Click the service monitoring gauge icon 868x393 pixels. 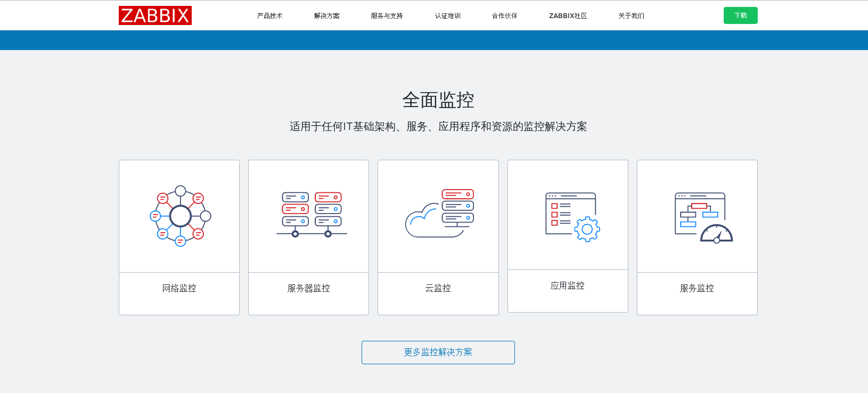tap(703, 218)
